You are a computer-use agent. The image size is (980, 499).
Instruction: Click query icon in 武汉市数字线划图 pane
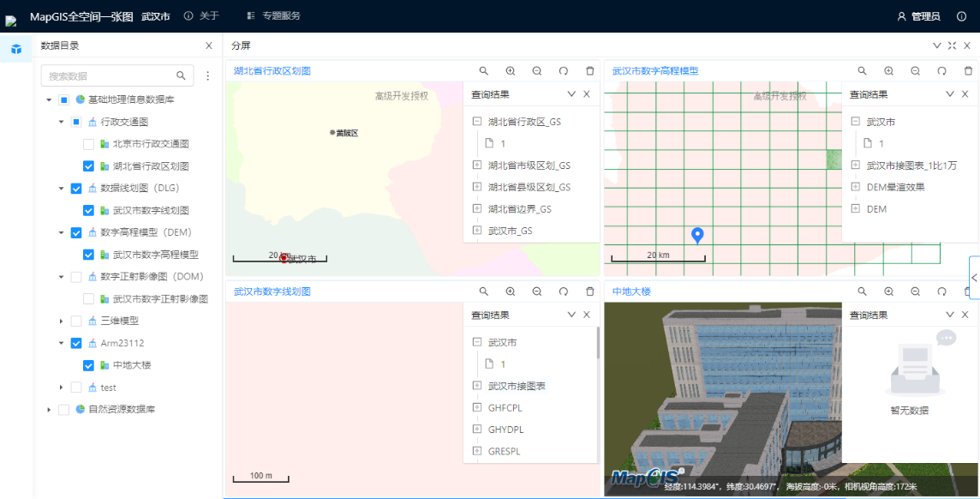pyautogui.click(x=484, y=292)
